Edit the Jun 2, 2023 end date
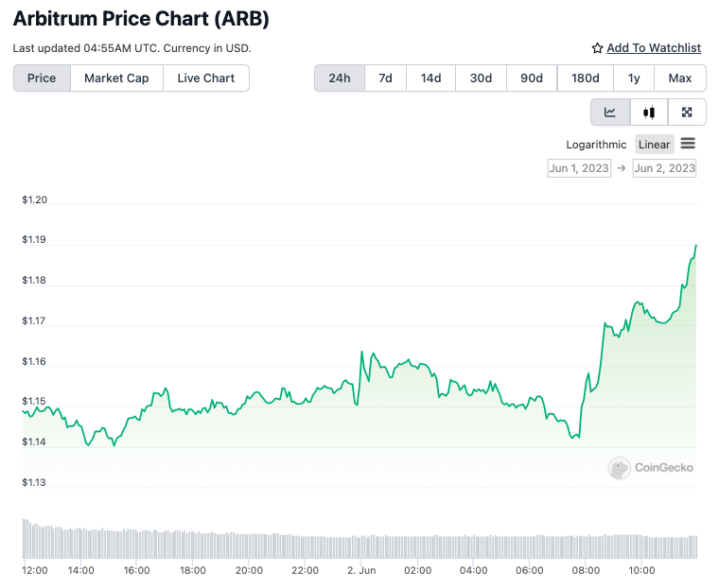 pos(664,168)
